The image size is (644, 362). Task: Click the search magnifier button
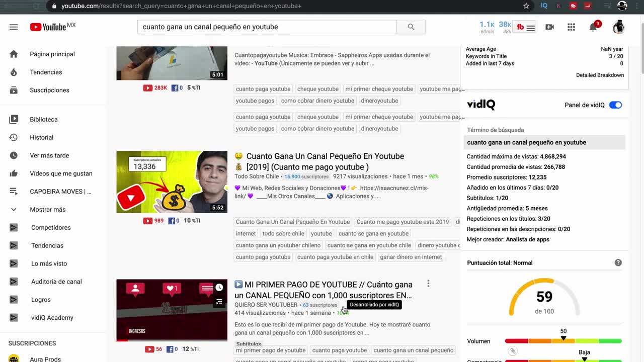coord(411,27)
